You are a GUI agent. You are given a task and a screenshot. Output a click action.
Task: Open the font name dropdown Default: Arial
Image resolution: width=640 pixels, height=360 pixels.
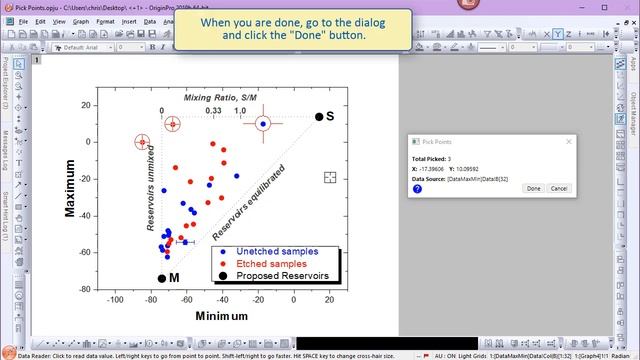(83, 48)
